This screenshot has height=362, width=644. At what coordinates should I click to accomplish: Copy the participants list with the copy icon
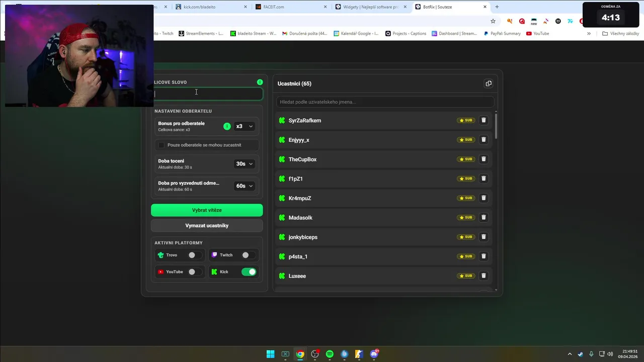pyautogui.click(x=489, y=83)
